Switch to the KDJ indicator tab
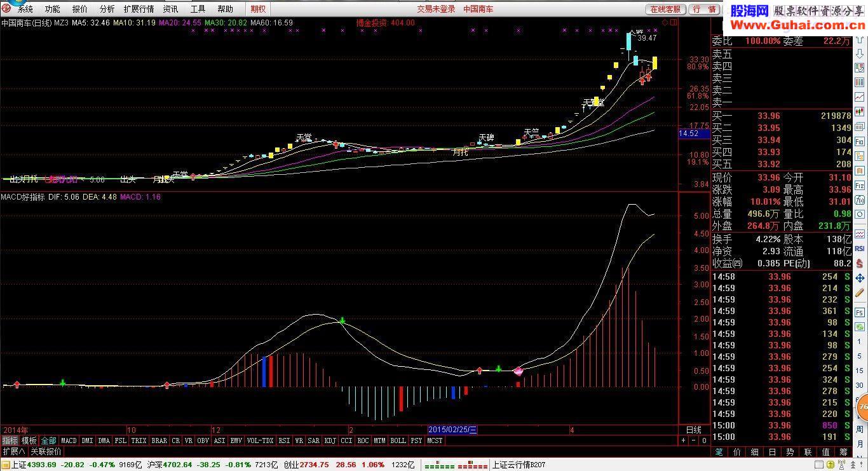 (330, 440)
